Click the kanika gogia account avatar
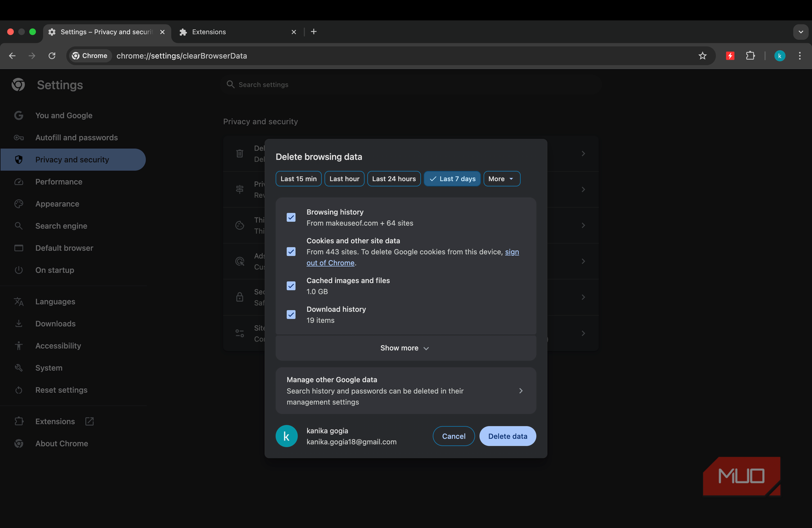 (x=286, y=436)
